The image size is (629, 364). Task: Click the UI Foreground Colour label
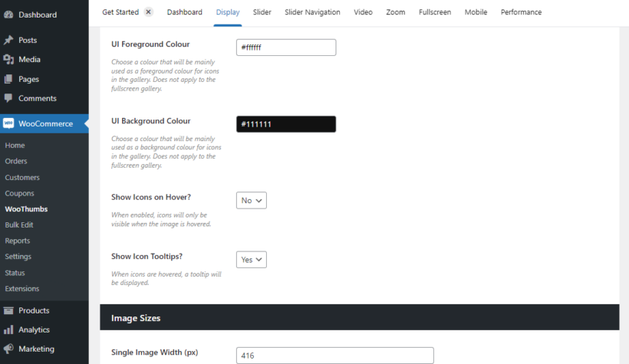click(150, 44)
